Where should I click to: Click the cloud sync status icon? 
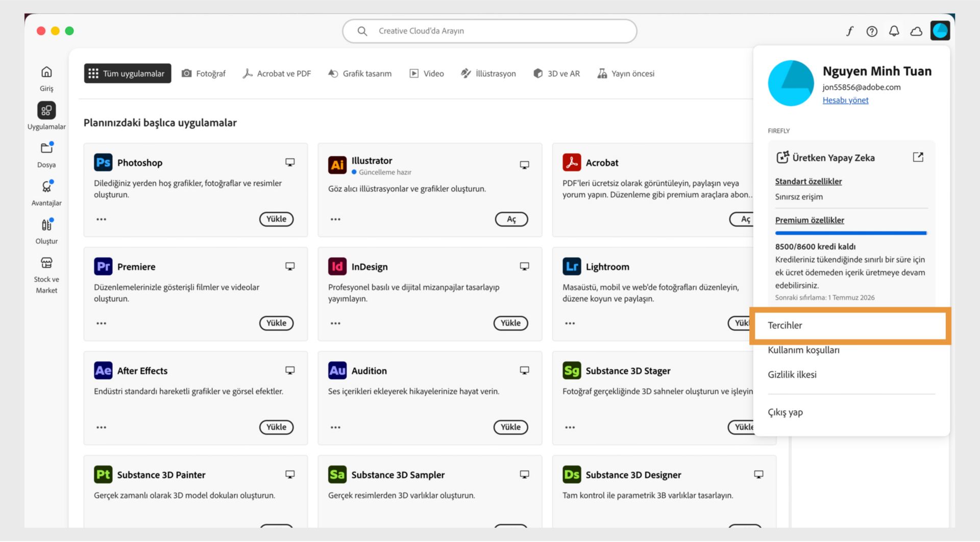click(x=916, y=31)
